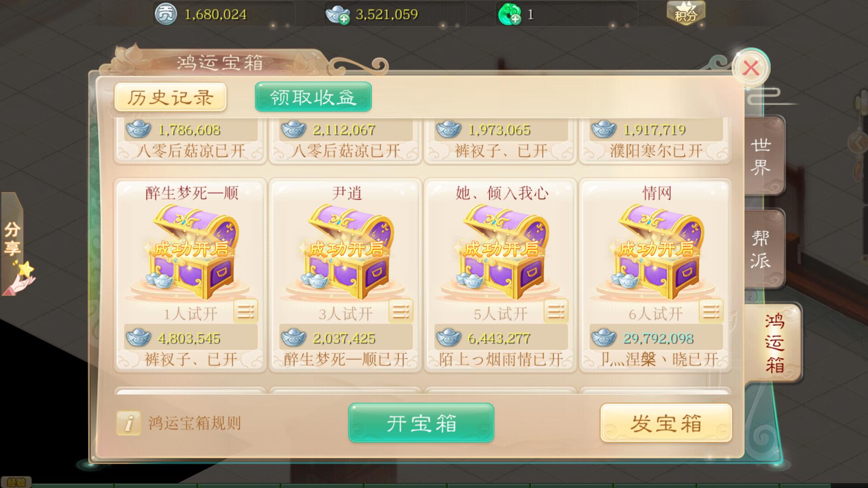The height and width of the screenshot is (488, 868).
Task: Open the list icon on 醉生梦死一顺 chest
Action: pyautogui.click(x=246, y=311)
